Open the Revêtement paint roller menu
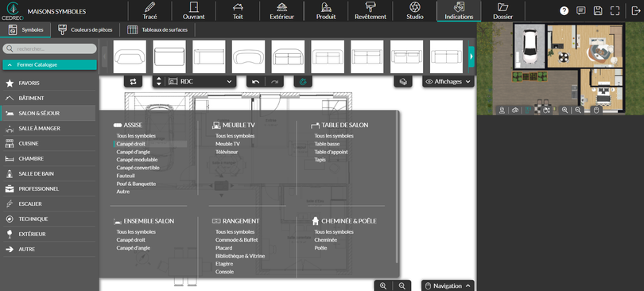644x291 pixels. (370, 10)
